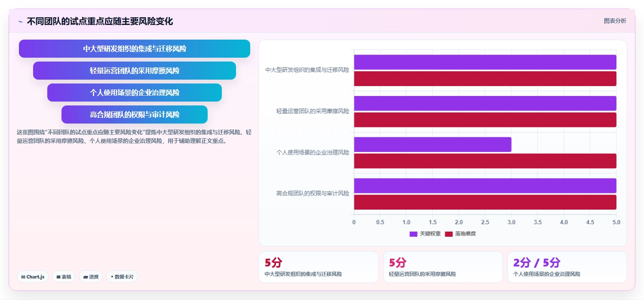The height and width of the screenshot is (300, 644).
Task: Click chart axis label 轻量运营团队的采用摩擦风险
Action: 313,111
